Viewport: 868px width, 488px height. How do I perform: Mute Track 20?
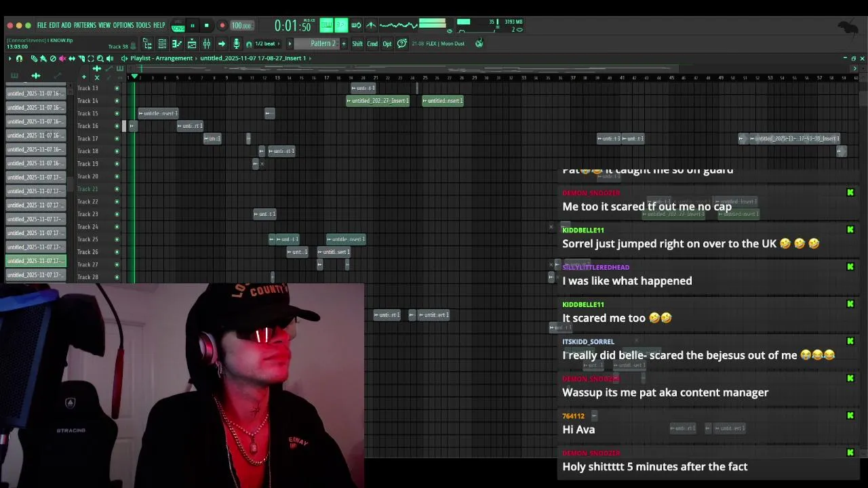point(117,176)
